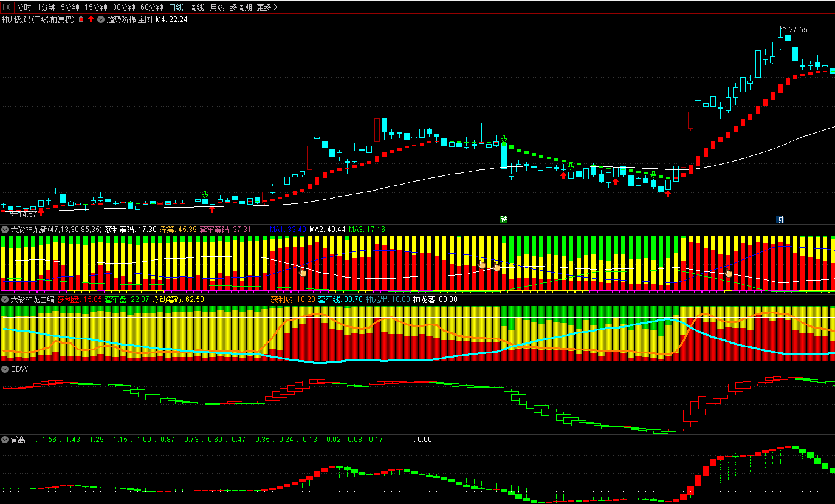Click the 获利筹码: 17.30 value
Screen dimensions: 835x504
[131, 230]
